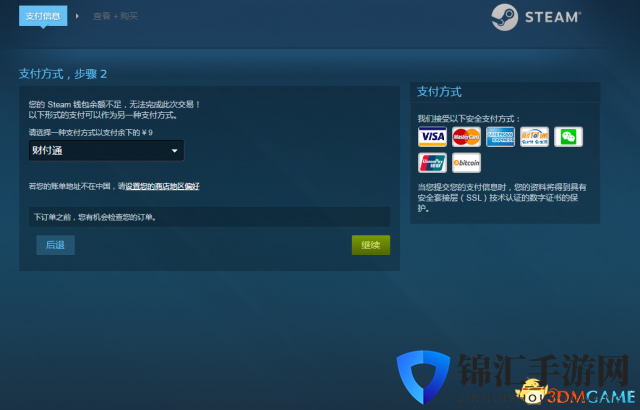Select the 查看 + 购买 step tab
The image size is (640, 410).
pyautogui.click(x=115, y=16)
